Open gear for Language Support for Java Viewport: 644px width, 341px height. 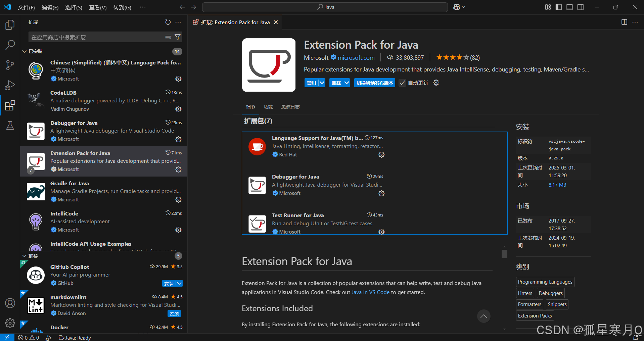tap(381, 155)
